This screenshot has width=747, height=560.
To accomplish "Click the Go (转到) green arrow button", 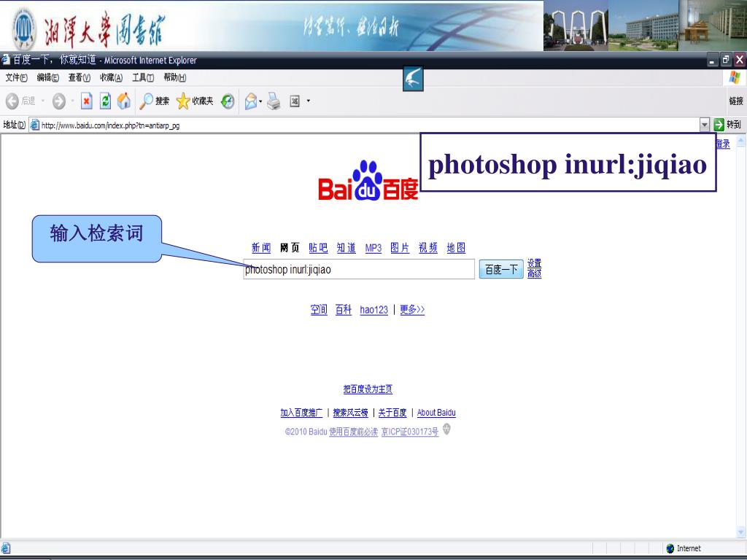I will tap(727, 125).
